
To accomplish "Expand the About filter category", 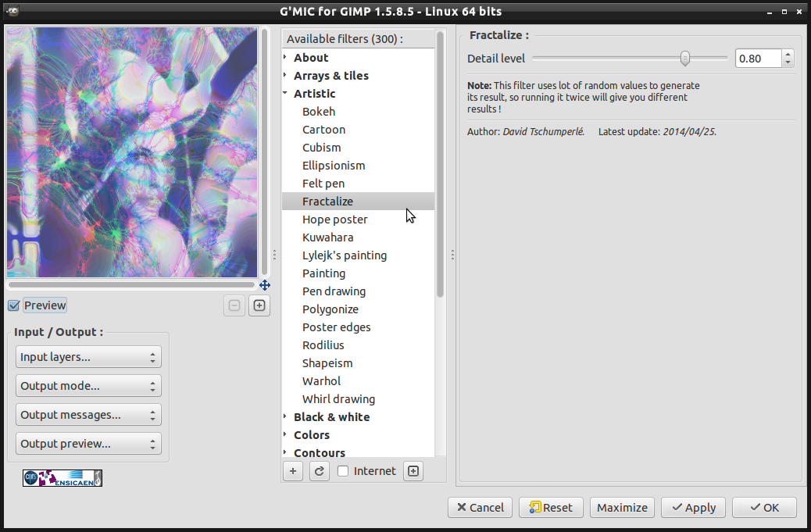I will click(x=285, y=57).
